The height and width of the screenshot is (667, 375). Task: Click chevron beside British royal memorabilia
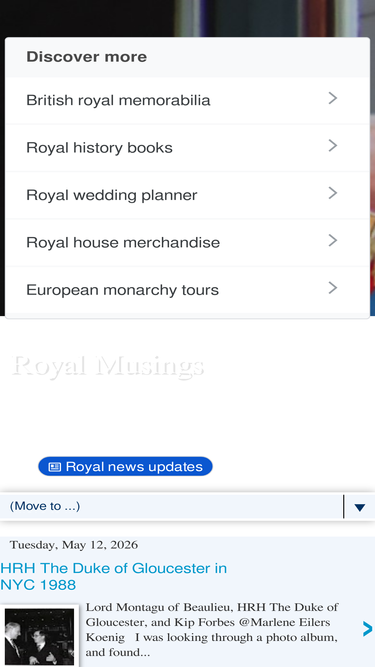[x=333, y=98]
